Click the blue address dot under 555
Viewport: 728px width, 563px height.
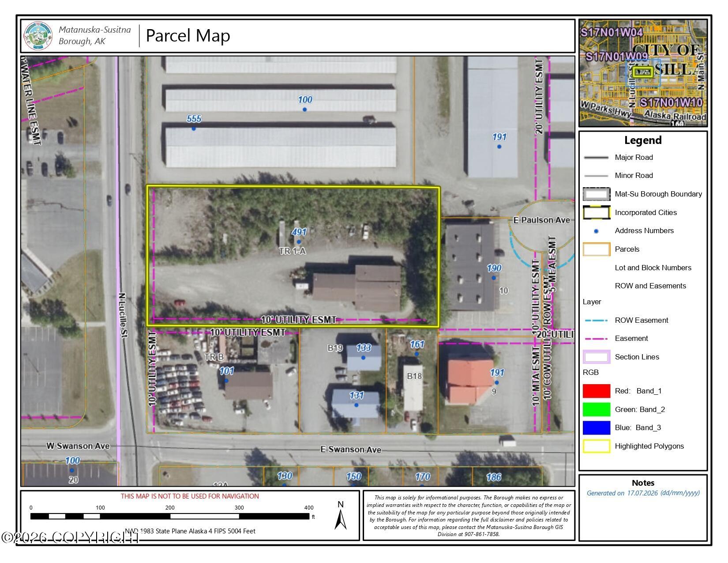click(193, 128)
